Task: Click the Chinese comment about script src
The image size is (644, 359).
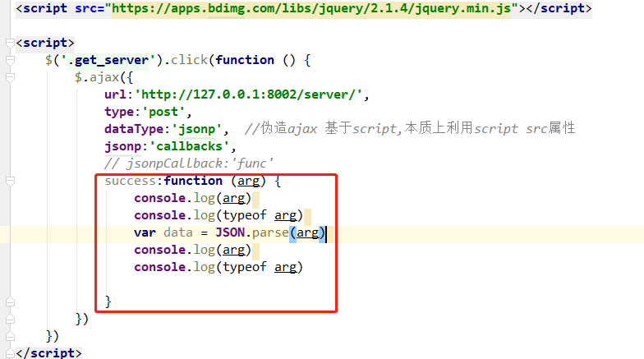Action: point(410,129)
